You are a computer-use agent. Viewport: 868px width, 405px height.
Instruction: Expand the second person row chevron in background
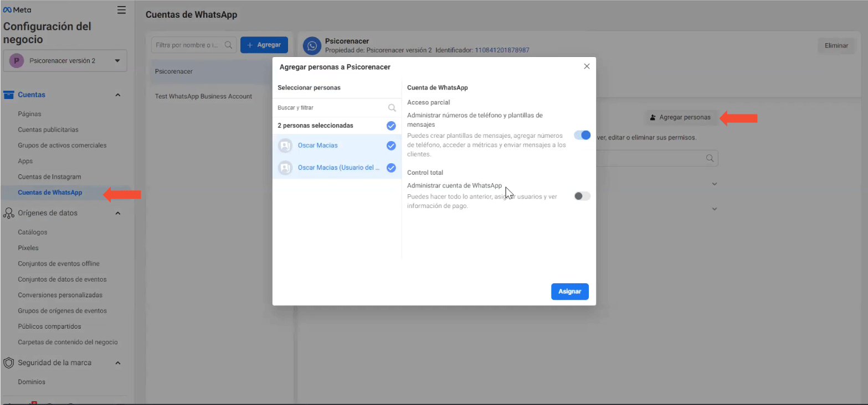[715, 209]
